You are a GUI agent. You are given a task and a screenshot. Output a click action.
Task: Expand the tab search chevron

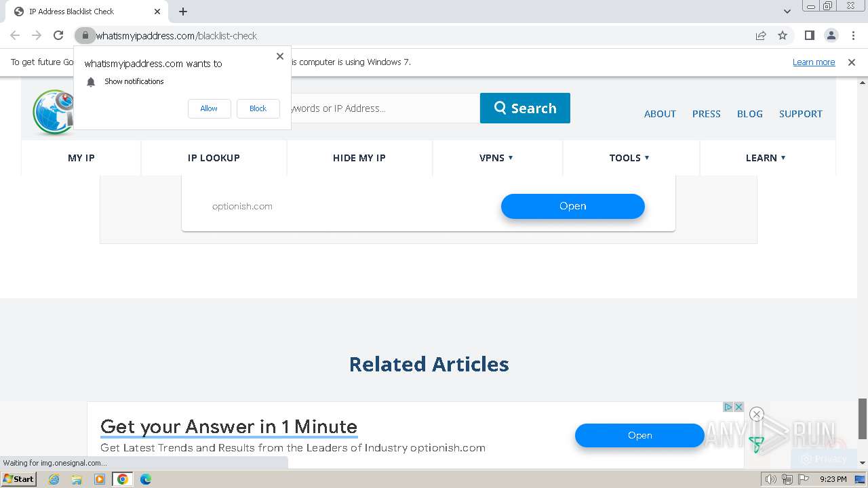tap(787, 12)
